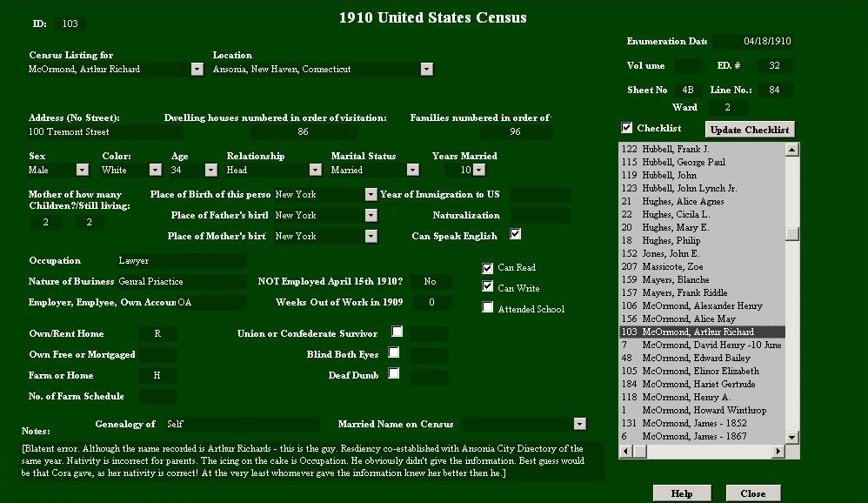Select "Jones, John E." in the list
The height and width of the screenshot is (503, 868).
pos(701,254)
